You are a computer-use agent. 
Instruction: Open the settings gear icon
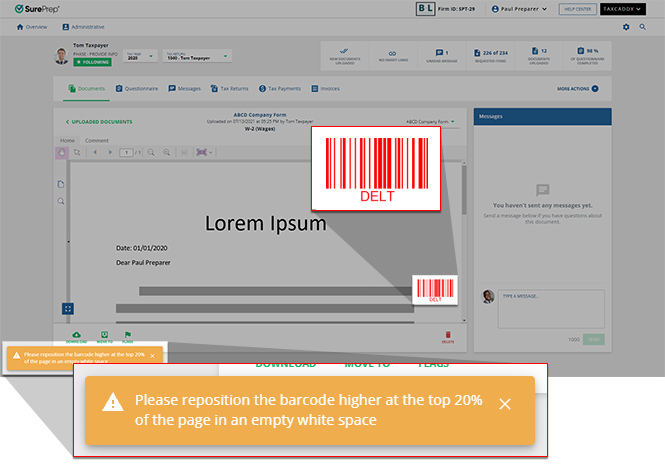pyautogui.click(x=626, y=27)
